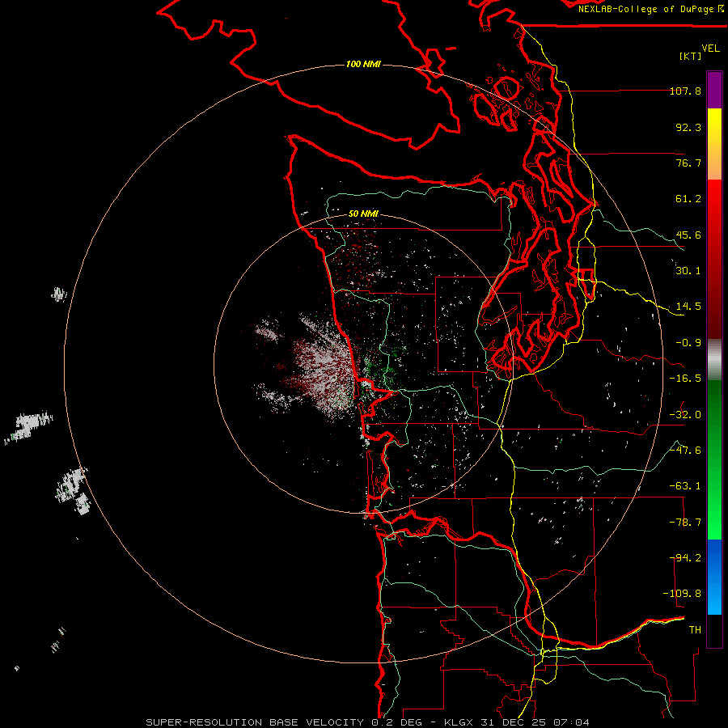This screenshot has width=728, height=728.
Task: Select the -16.5 legend value
Action: (x=685, y=379)
